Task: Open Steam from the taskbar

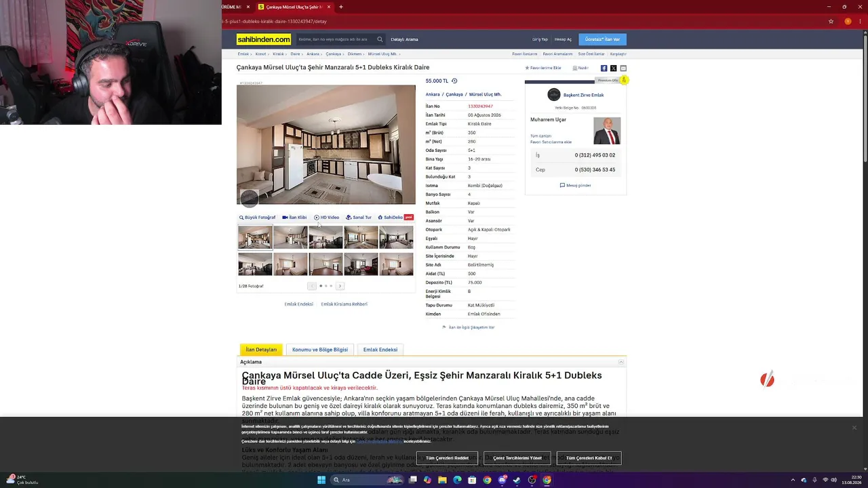Action: (x=517, y=480)
